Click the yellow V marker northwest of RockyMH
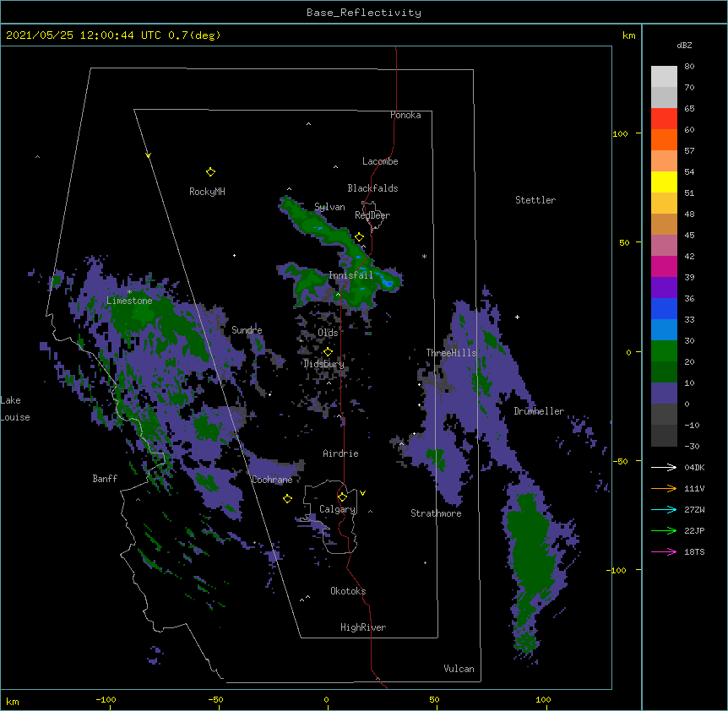This screenshot has height=711, width=728. (148, 155)
